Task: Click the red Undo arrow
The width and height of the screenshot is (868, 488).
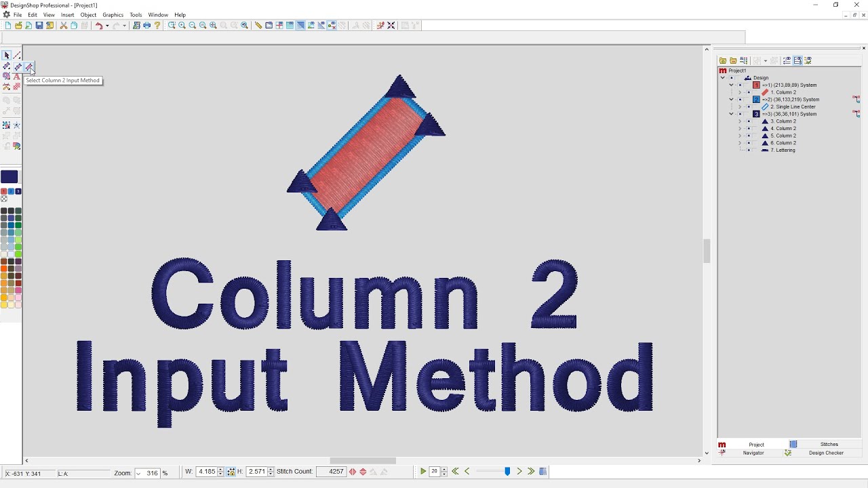Action: pos(99,25)
